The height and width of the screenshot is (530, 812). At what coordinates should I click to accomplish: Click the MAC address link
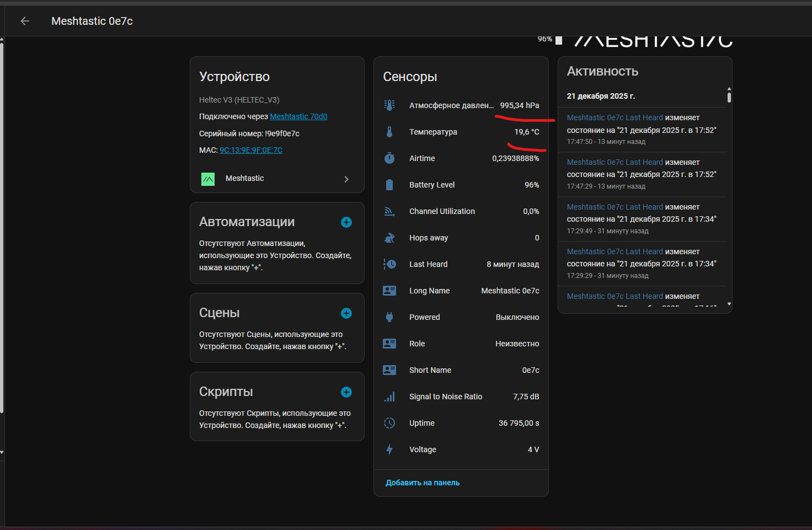[251, 150]
